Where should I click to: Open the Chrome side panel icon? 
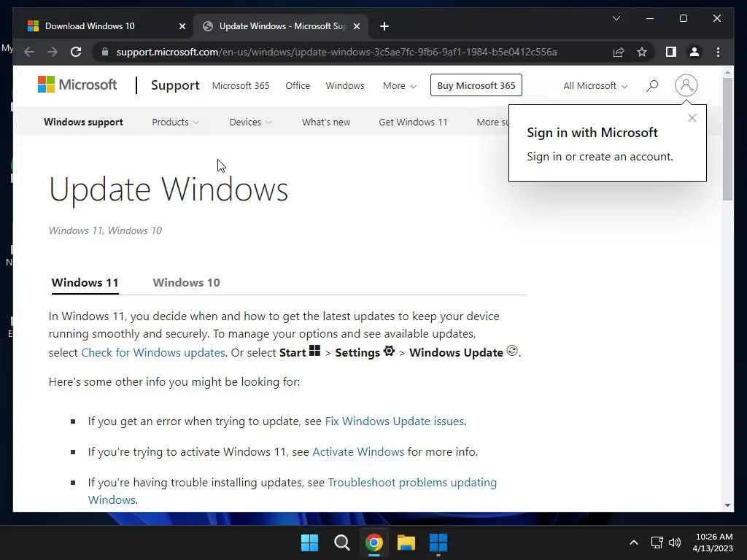[x=671, y=52]
